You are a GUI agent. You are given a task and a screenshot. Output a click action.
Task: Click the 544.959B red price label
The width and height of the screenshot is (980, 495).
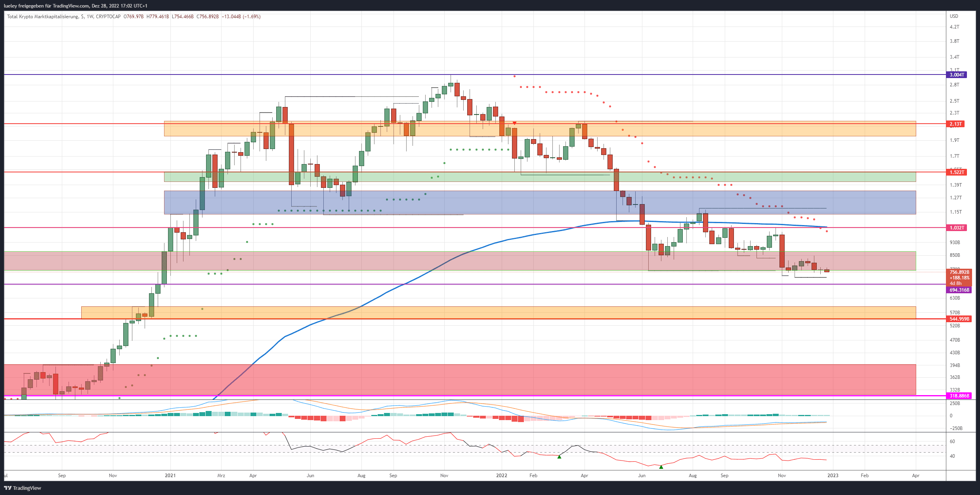pyautogui.click(x=959, y=319)
